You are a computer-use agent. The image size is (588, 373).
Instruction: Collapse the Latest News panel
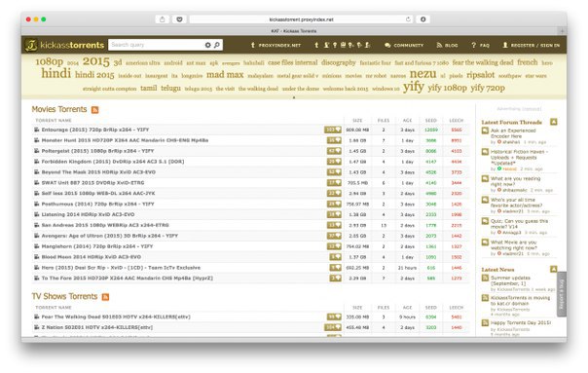pos(554,269)
